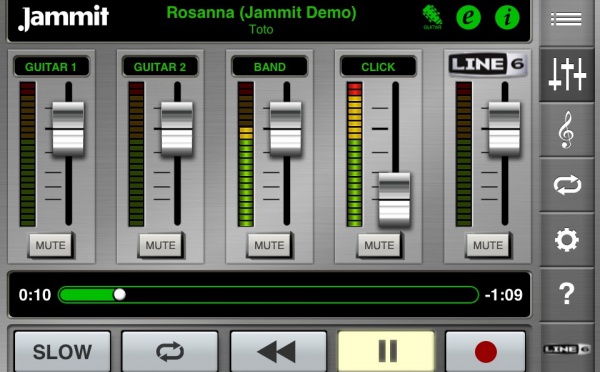600x372 pixels.
Task: Click the Jammit logo
Action: [x=63, y=17]
